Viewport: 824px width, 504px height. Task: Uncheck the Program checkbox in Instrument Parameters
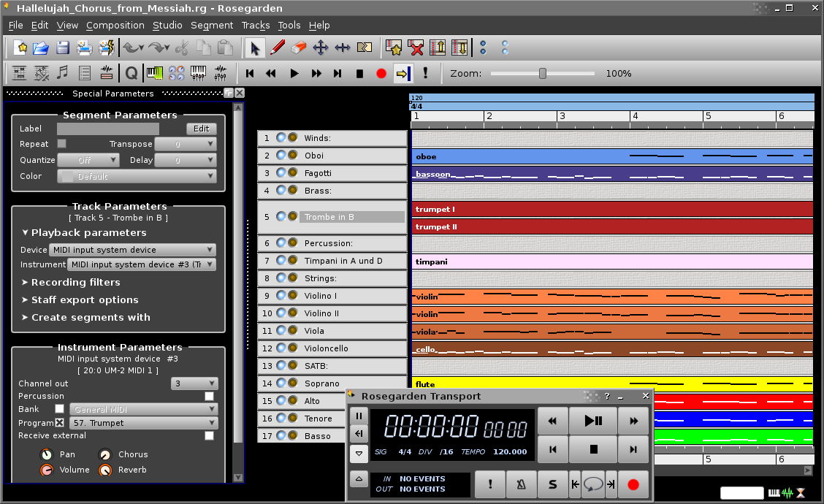click(61, 423)
